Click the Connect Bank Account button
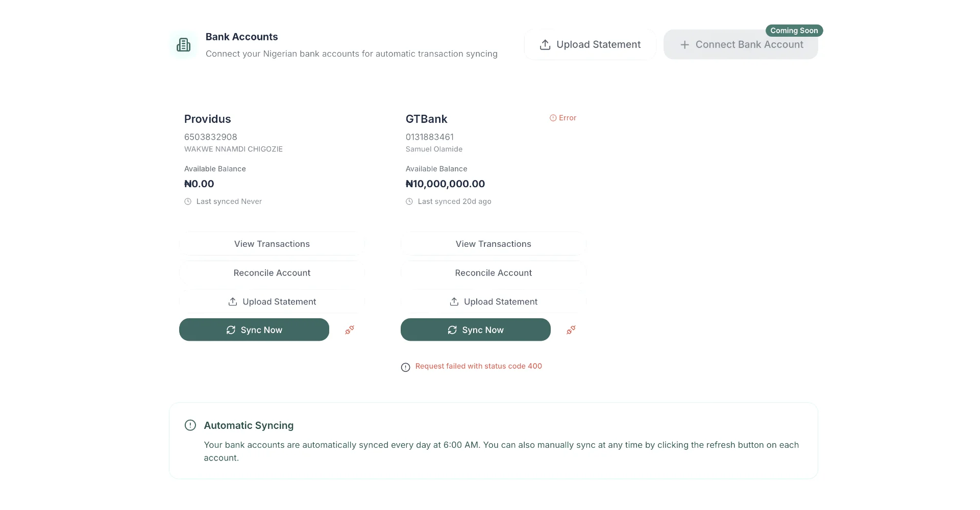Viewport: 980px width, 510px height. [741, 44]
